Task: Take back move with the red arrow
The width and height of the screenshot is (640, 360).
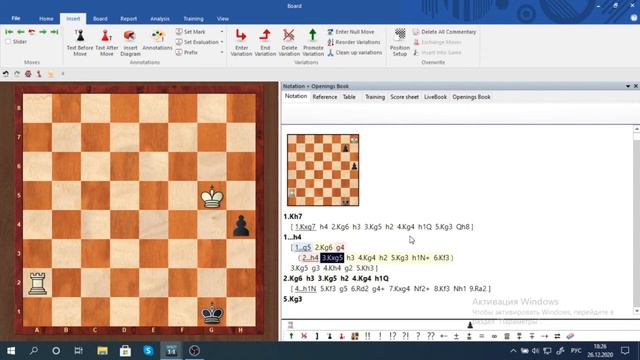Action: [x=31, y=32]
